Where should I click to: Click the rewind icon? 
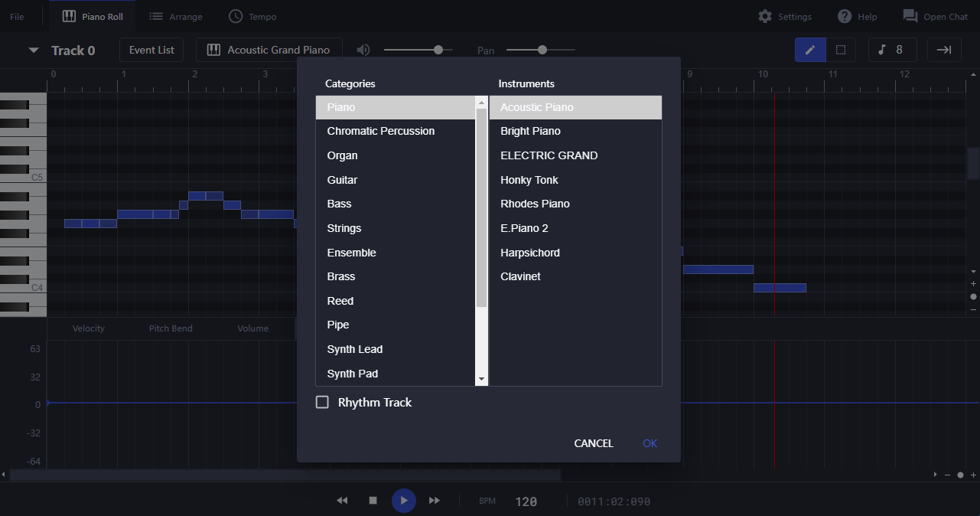[x=342, y=501]
